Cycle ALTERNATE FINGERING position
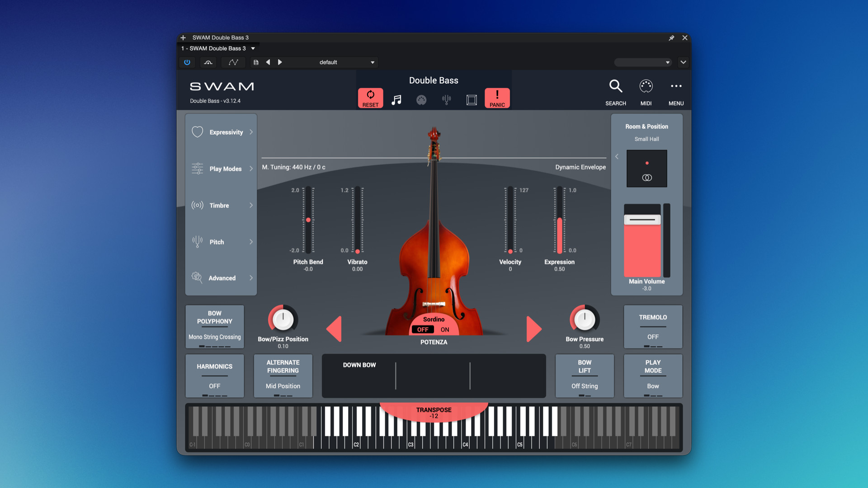Image resolution: width=868 pixels, height=488 pixels. pos(283,376)
